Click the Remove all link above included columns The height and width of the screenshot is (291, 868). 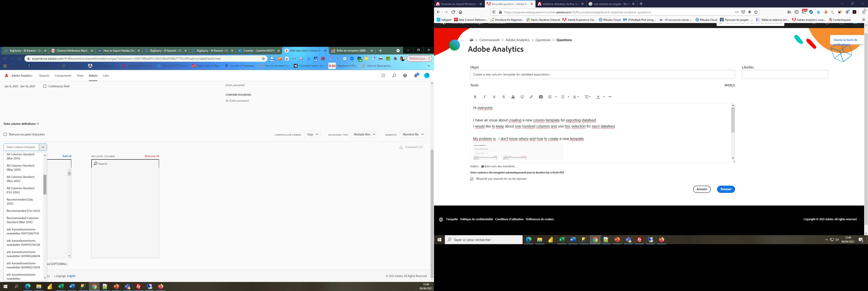152,156
